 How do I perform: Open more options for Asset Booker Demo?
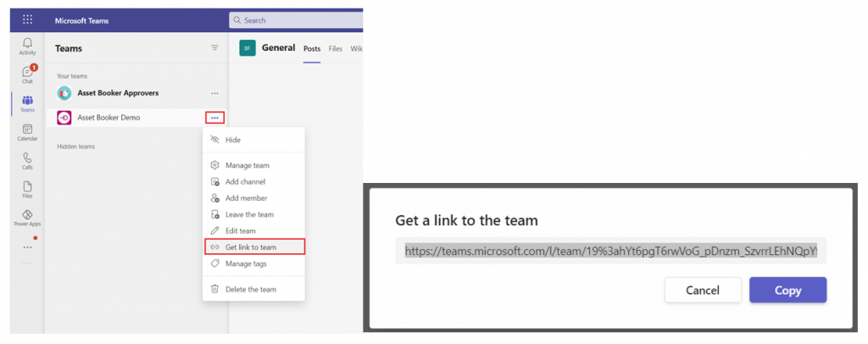point(214,117)
